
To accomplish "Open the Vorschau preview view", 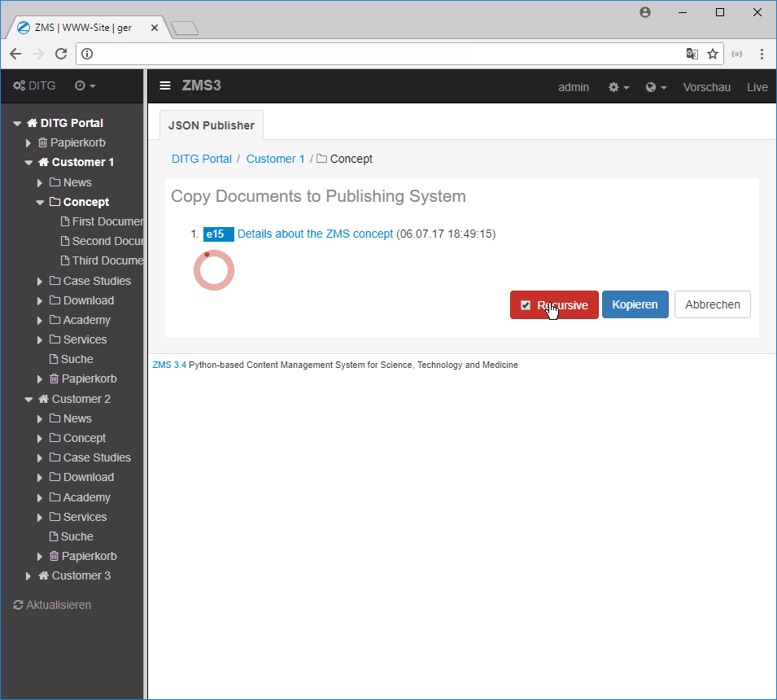I will (707, 87).
